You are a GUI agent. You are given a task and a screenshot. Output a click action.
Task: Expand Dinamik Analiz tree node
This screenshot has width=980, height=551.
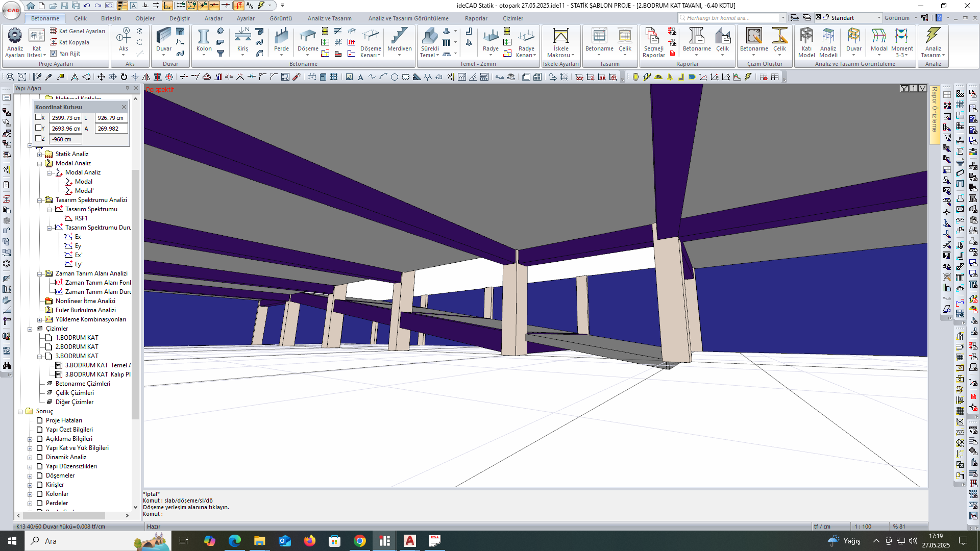click(x=30, y=457)
